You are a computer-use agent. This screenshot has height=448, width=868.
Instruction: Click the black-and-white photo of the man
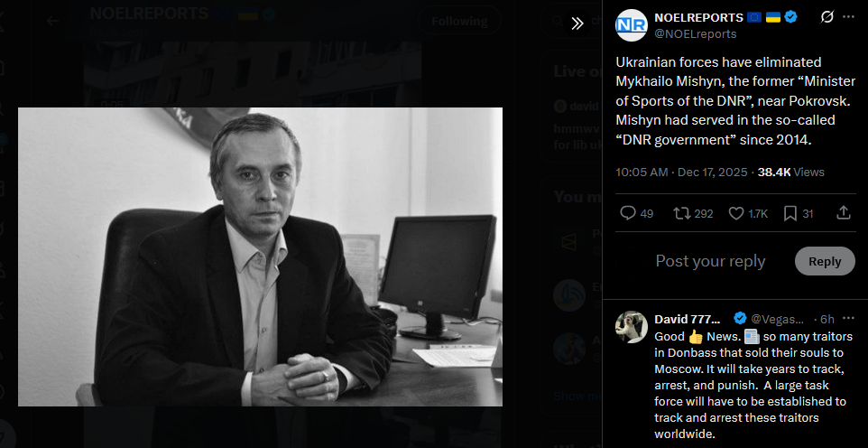click(x=260, y=257)
